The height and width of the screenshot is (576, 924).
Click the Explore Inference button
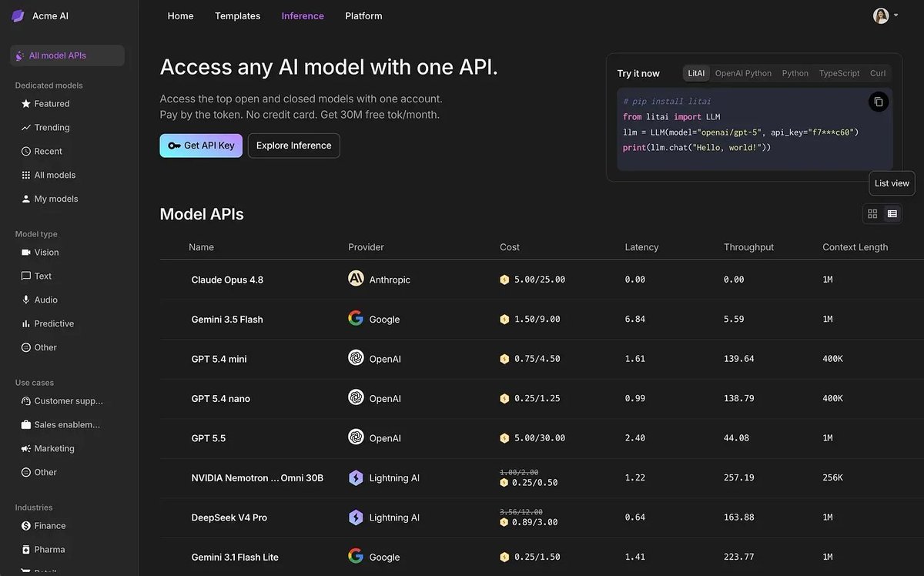coord(294,146)
